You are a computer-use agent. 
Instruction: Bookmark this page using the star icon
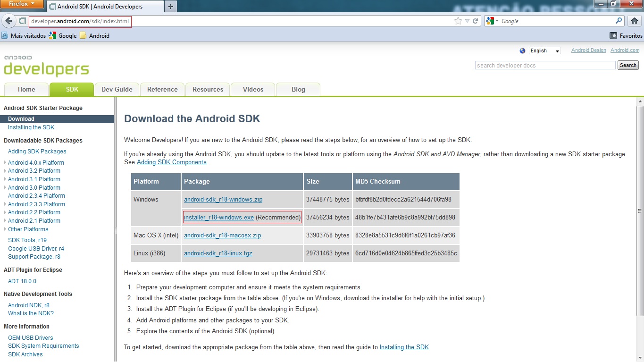click(457, 21)
